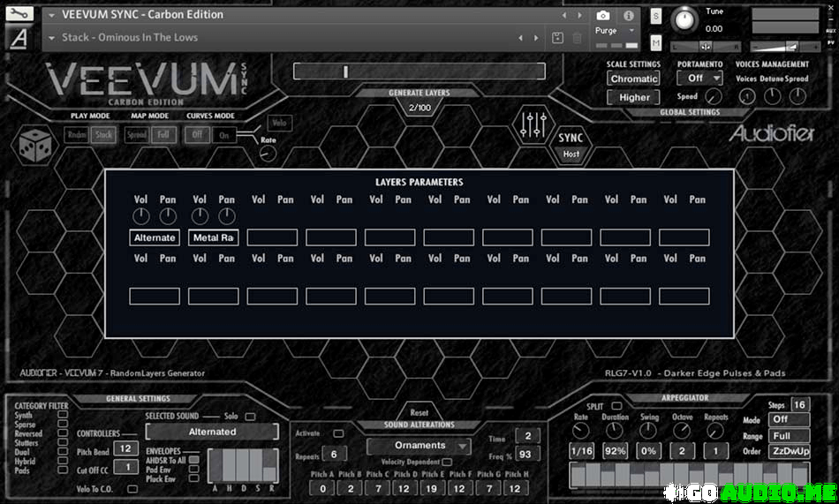Open the wrench edit mode icon
The image size is (839, 504).
pos(19,13)
